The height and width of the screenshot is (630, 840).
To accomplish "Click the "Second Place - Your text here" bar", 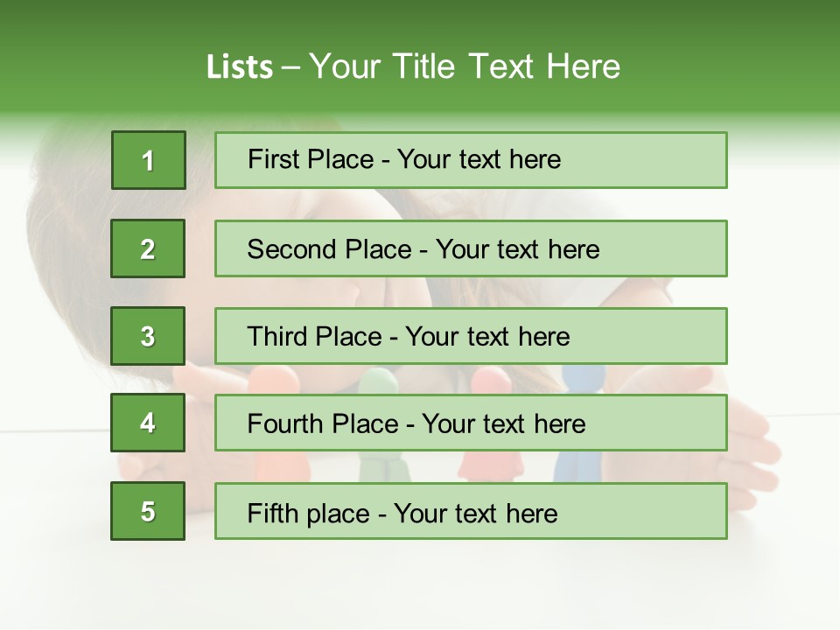I will (471, 248).
